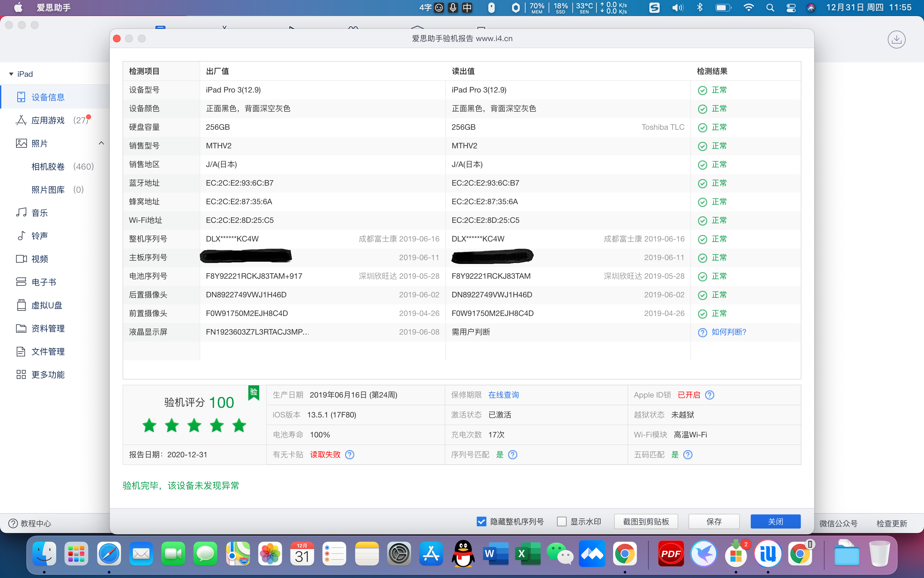Open the Apple menu

point(18,8)
